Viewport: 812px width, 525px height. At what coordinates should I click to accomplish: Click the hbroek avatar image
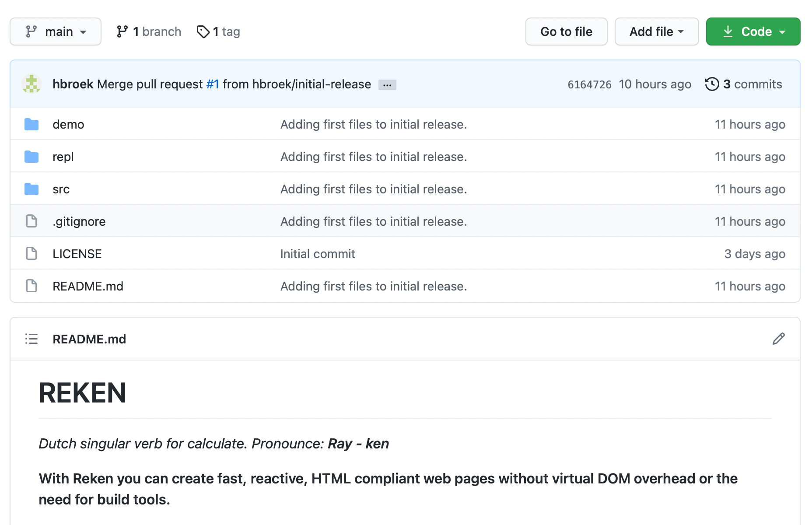pyautogui.click(x=31, y=84)
